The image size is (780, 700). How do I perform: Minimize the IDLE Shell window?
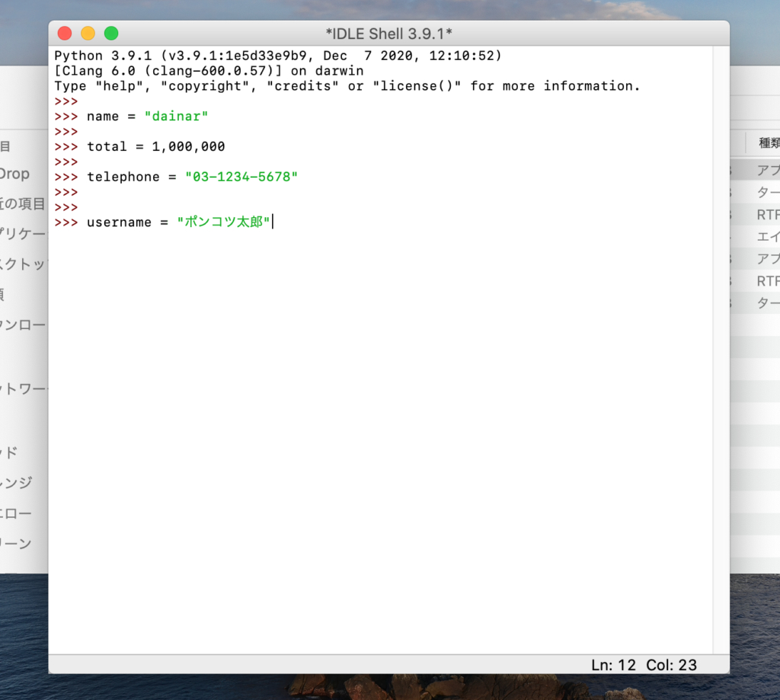click(x=88, y=34)
